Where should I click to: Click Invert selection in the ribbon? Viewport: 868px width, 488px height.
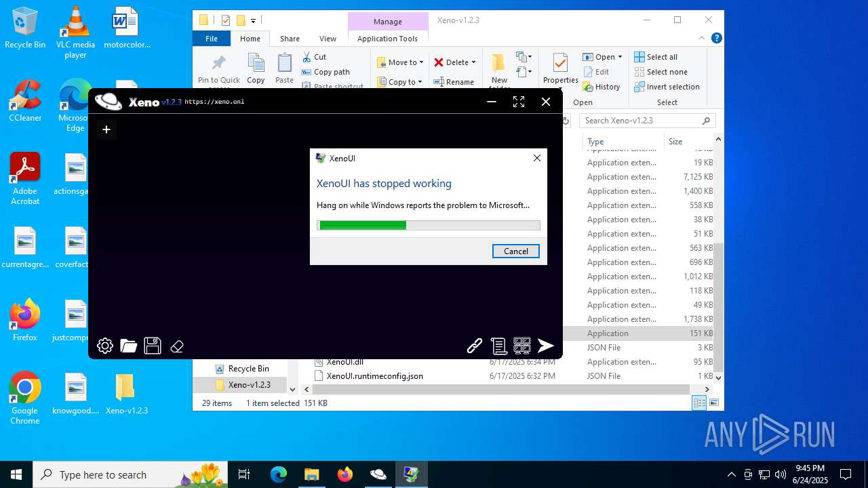pyautogui.click(x=667, y=87)
